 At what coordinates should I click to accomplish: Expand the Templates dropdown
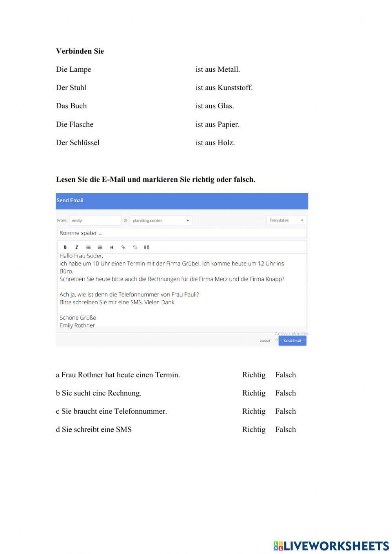(287, 220)
